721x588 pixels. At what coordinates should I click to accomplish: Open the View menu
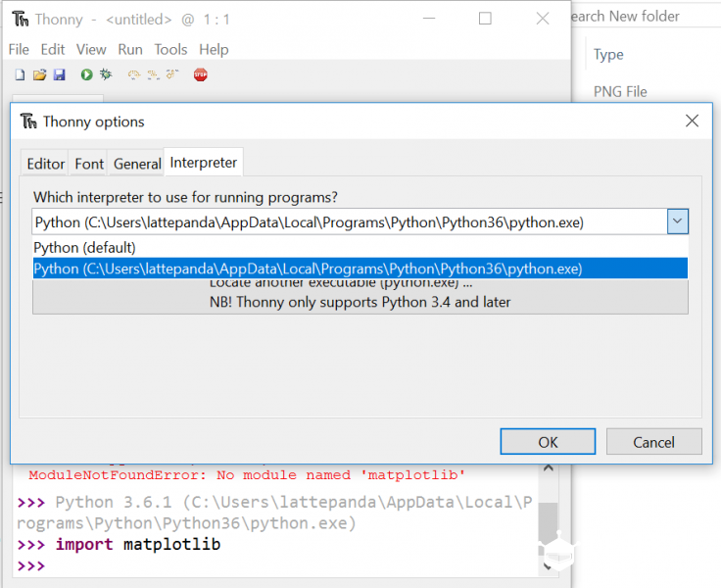(x=91, y=49)
